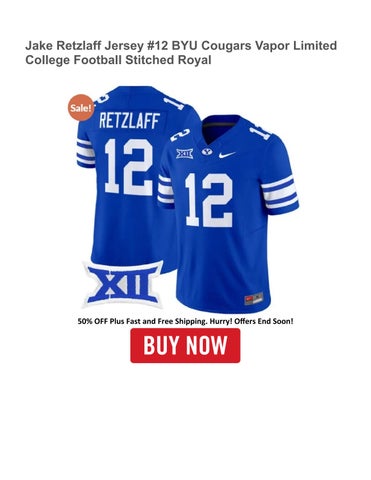Click the large Big XII patch logo

coord(123,284)
